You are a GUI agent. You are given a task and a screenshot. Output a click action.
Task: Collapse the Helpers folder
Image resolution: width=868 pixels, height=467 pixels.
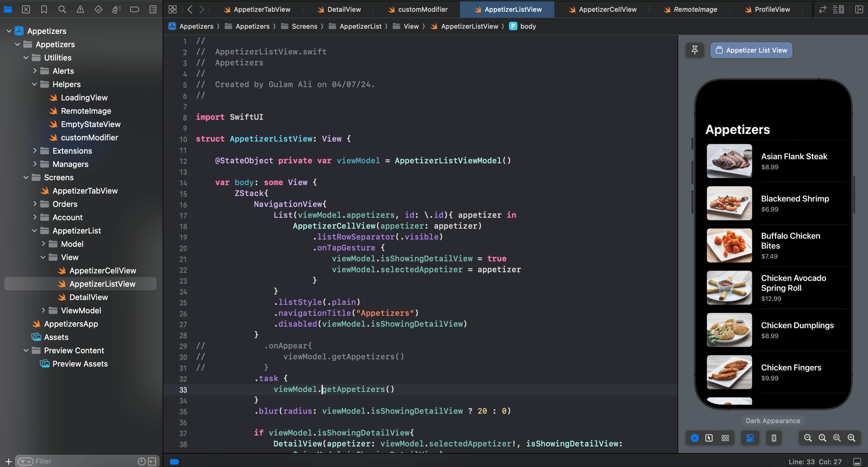34,84
